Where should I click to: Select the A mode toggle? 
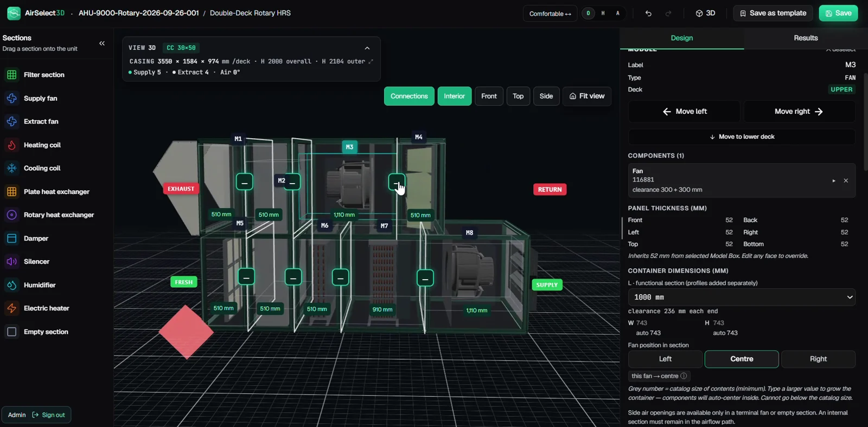pyautogui.click(x=617, y=14)
